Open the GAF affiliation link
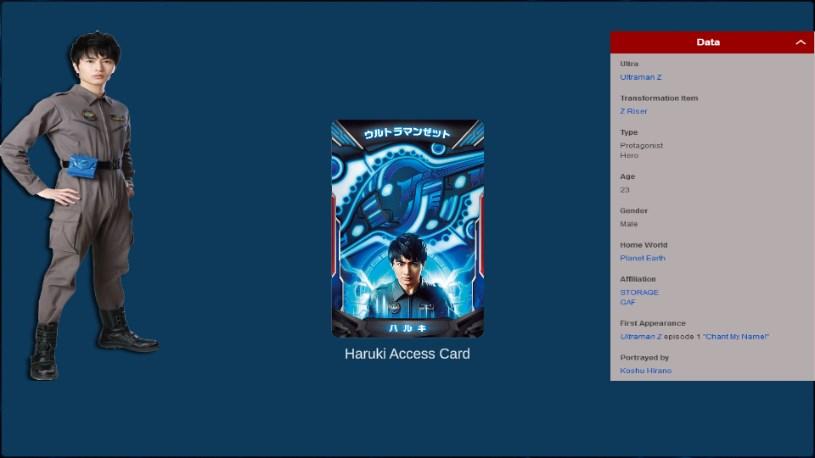Viewport: 815px width, 458px height. click(627, 302)
